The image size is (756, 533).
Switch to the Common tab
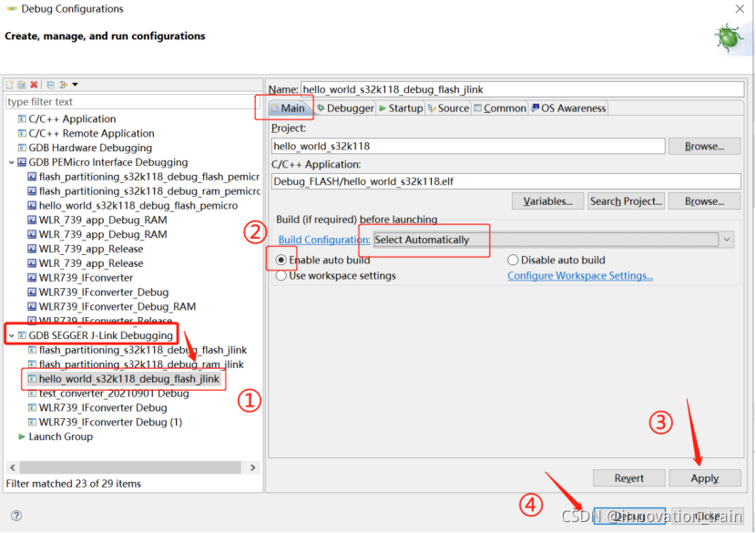(500, 108)
